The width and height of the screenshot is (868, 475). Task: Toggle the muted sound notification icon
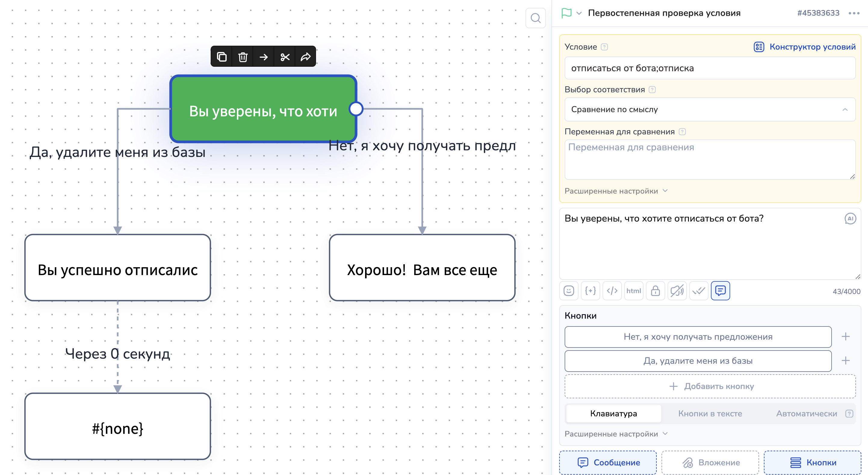[677, 290]
